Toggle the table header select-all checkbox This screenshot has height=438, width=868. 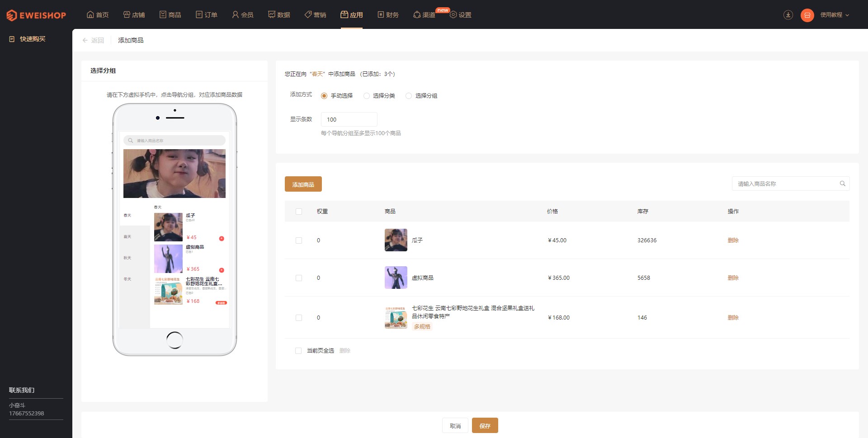(x=299, y=212)
